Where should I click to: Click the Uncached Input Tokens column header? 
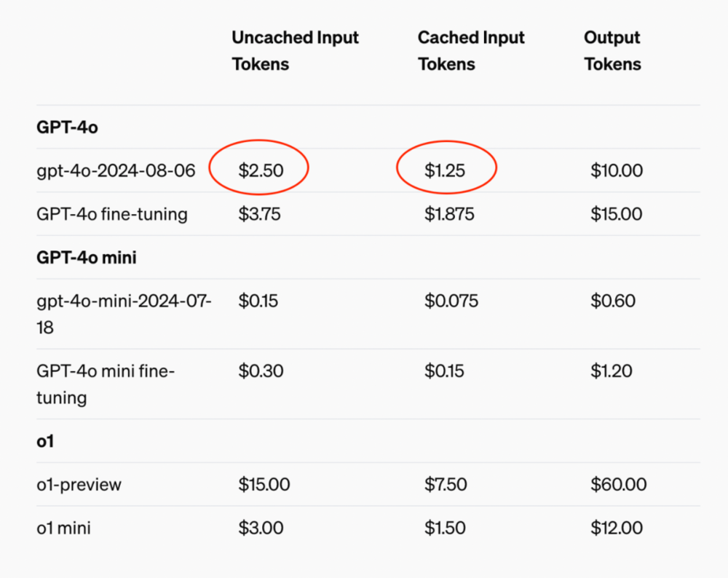[x=296, y=51]
